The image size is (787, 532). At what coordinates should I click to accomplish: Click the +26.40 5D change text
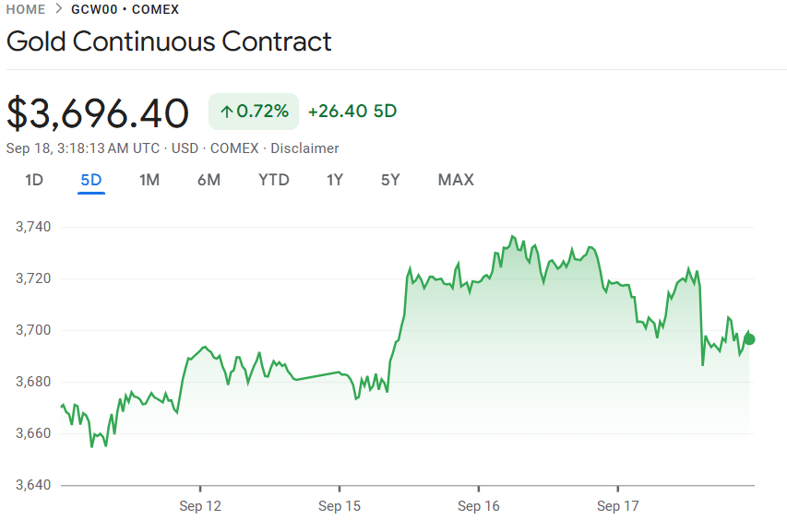352,112
